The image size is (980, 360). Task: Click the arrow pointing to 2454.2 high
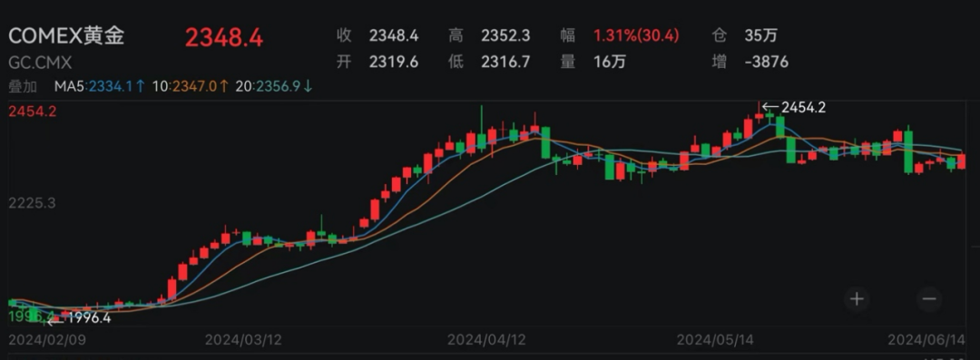point(770,107)
